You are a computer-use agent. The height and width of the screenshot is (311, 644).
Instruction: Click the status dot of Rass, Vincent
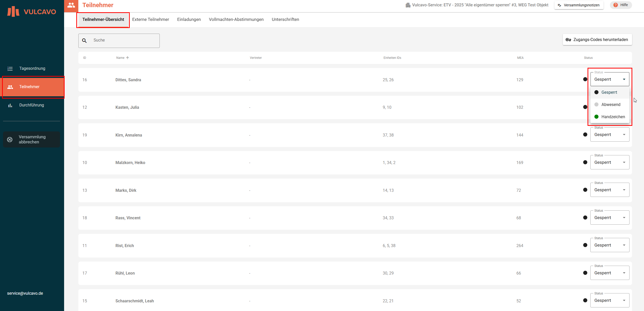585,218
